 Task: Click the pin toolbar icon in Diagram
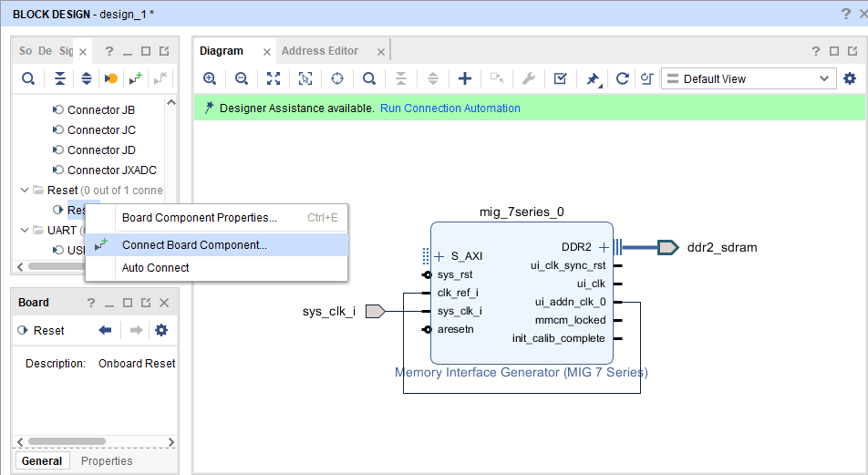pyautogui.click(x=593, y=78)
